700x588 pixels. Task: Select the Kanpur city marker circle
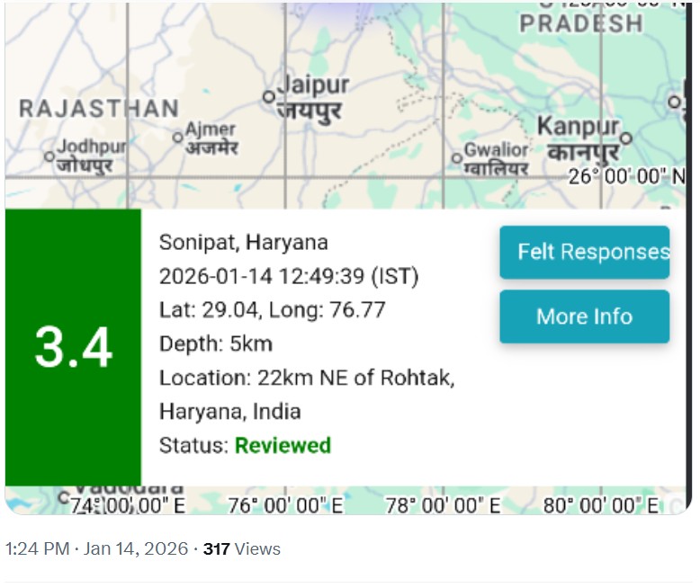(627, 138)
